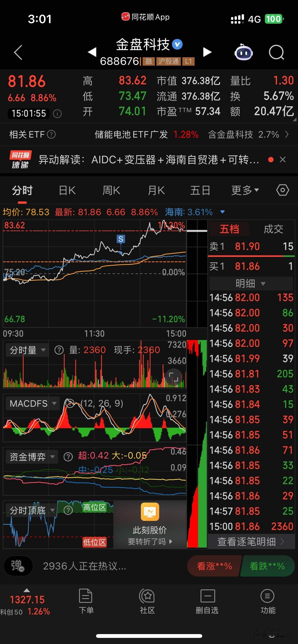Open the 分时顶底 indicator dropdown
Screen dimensions: 298x644
(32, 510)
